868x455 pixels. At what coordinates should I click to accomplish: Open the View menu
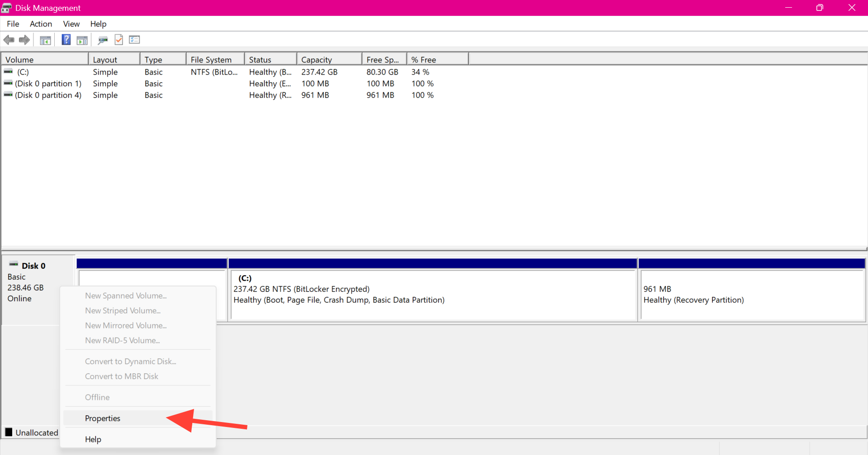tap(71, 24)
